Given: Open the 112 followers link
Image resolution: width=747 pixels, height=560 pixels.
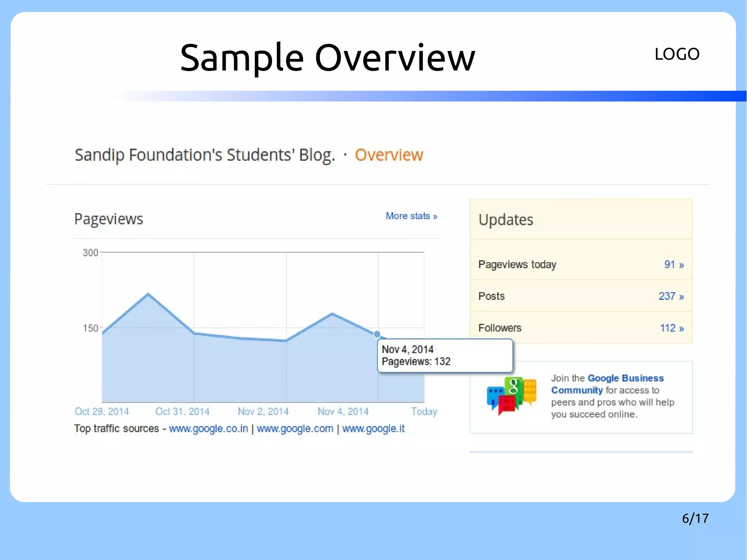Looking at the screenshot, I should point(672,328).
